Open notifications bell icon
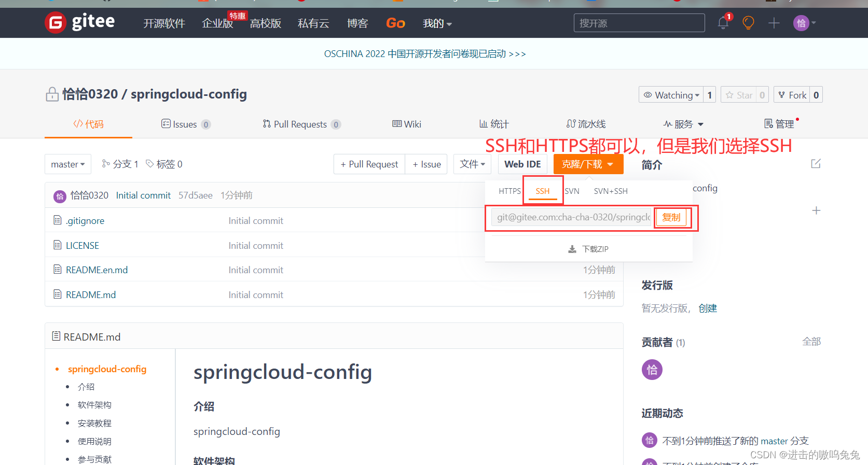The image size is (868, 465). pyautogui.click(x=723, y=23)
